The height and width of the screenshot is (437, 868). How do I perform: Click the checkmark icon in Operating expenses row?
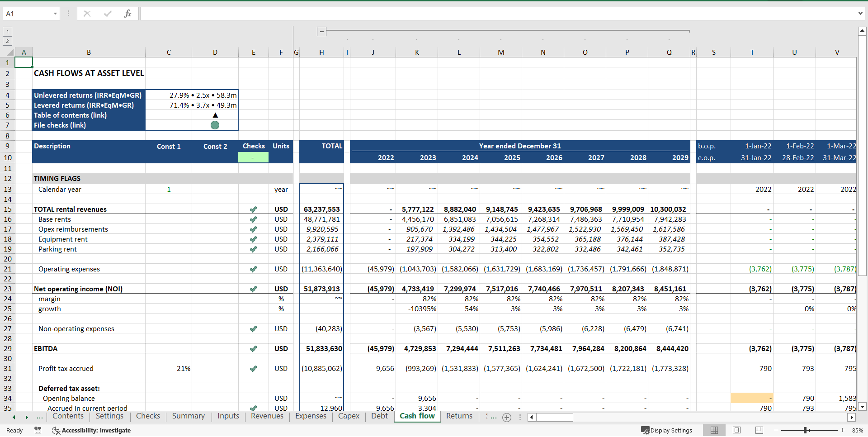[x=253, y=269]
